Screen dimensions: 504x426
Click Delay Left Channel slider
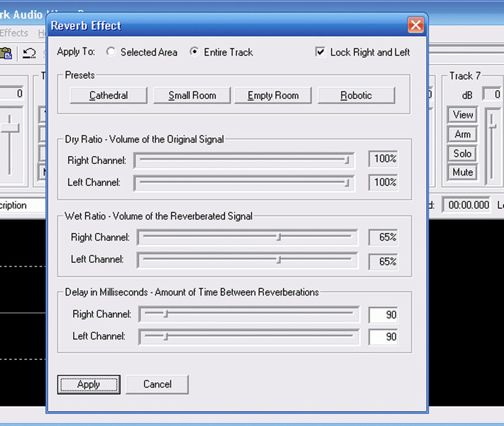click(x=249, y=337)
